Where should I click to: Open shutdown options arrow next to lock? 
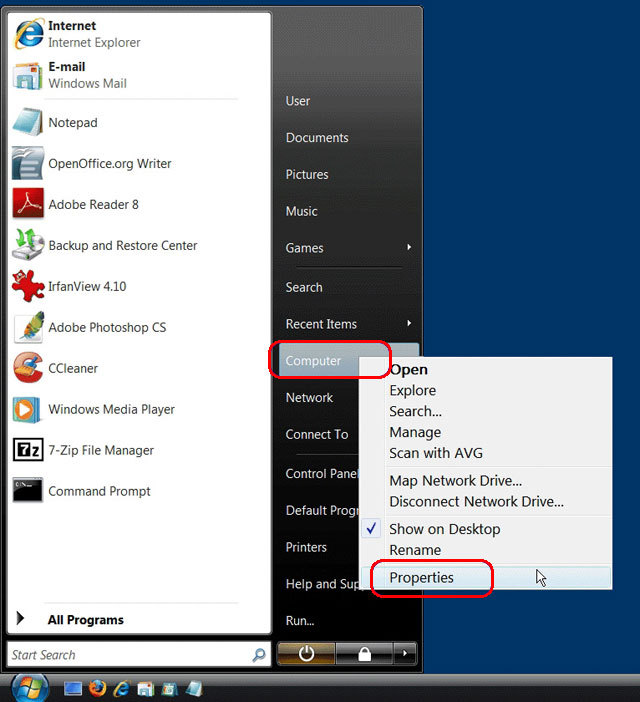coord(404,654)
